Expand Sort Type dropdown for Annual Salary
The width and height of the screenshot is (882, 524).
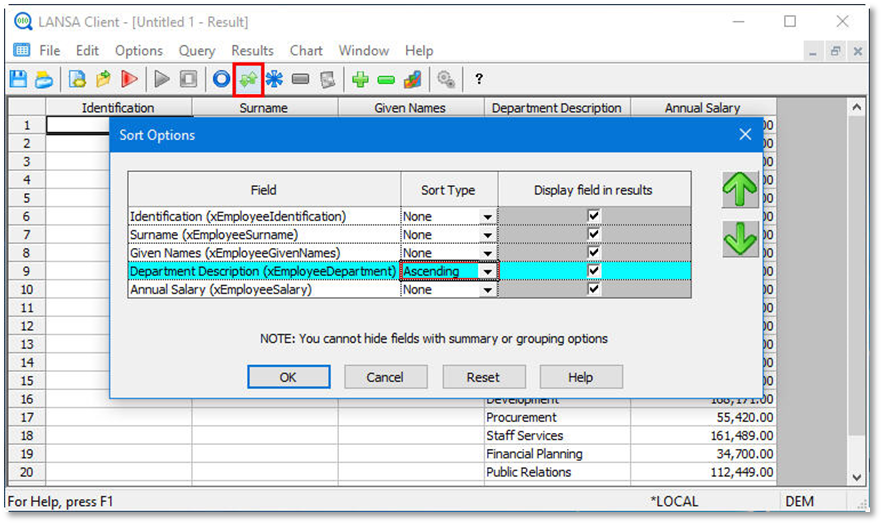[x=488, y=290]
